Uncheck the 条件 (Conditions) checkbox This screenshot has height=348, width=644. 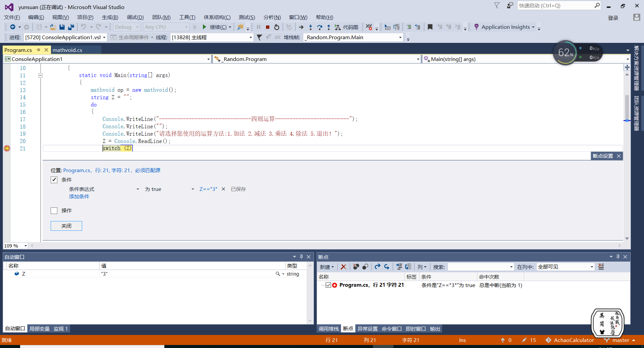[x=54, y=180]
